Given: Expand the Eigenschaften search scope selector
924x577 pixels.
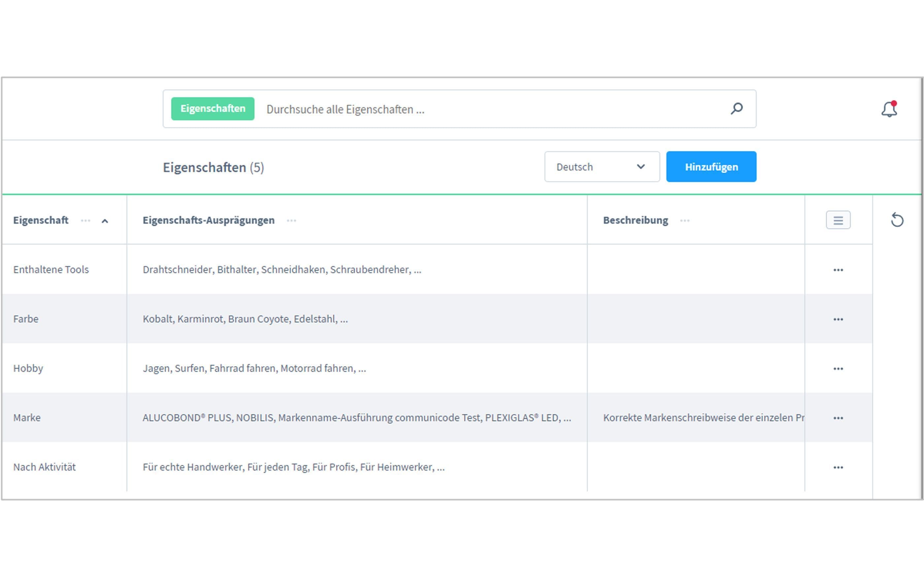Looking at the screenshot, I should point(213,109).
